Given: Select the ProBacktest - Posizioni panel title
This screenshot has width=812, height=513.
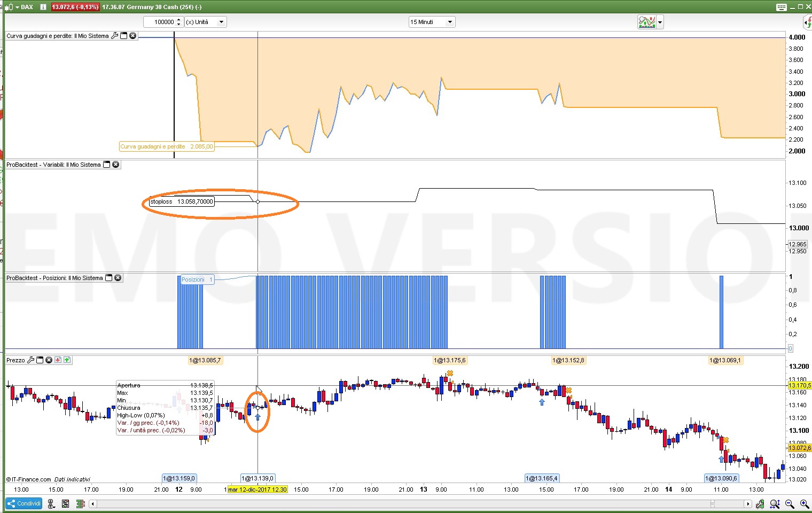Looking at the screenshot, I should pyautogui.click(x=54, y=278).
